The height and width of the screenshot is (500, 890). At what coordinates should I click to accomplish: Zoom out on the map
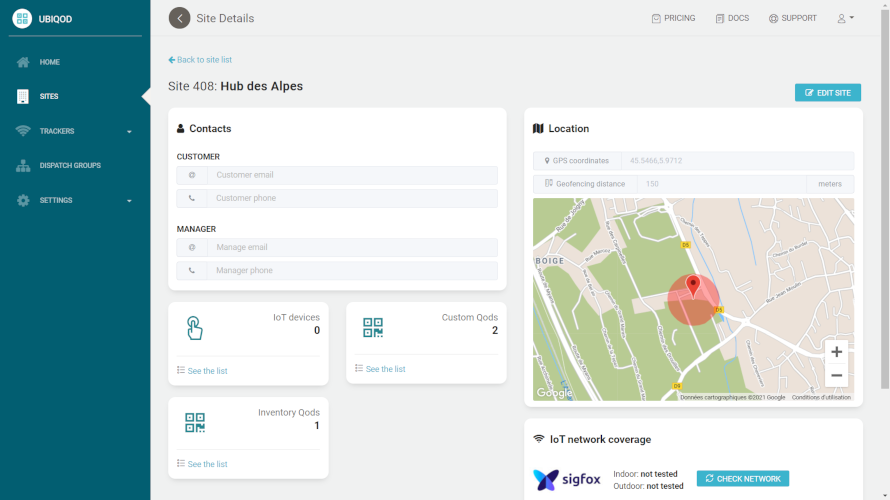(x=836, y=376)
